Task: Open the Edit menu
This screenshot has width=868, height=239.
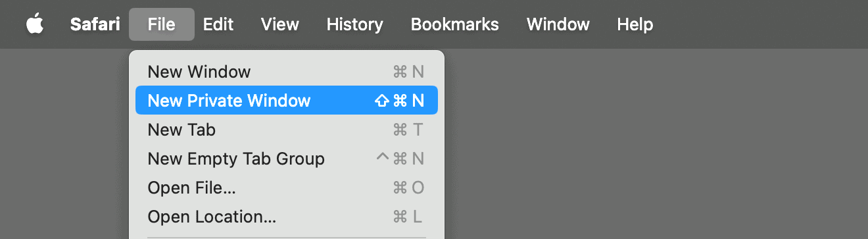Action: click(218, 24)
